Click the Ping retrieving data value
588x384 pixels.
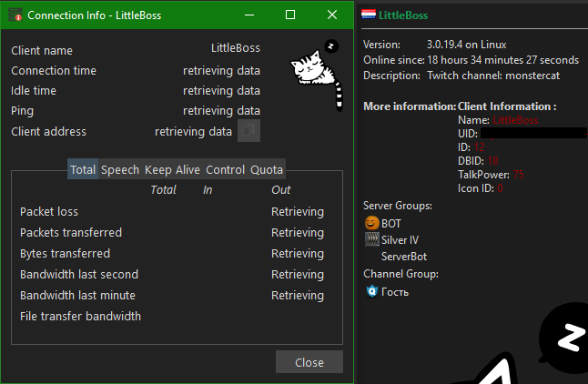tap(221, 111)
